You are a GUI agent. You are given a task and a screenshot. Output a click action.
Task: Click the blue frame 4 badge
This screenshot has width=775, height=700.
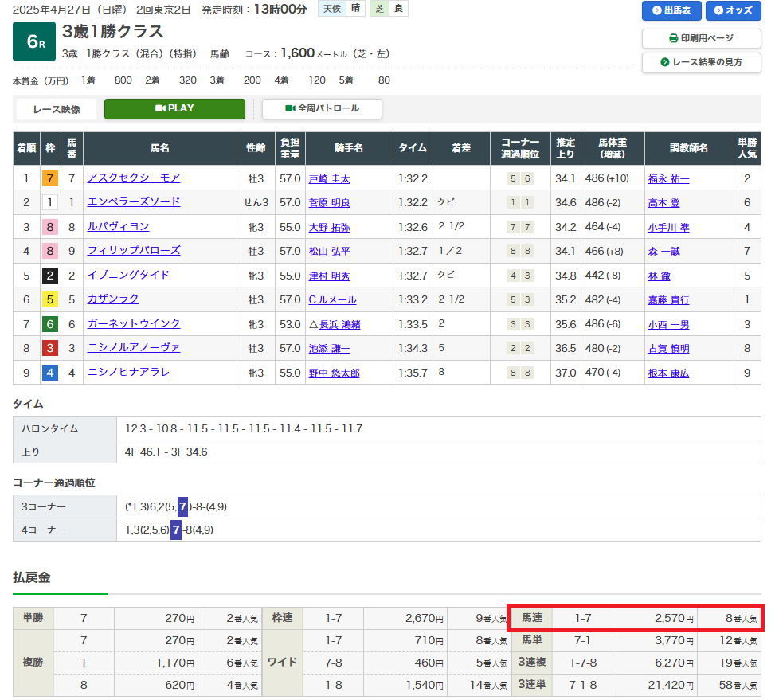(x=50, y=373)
